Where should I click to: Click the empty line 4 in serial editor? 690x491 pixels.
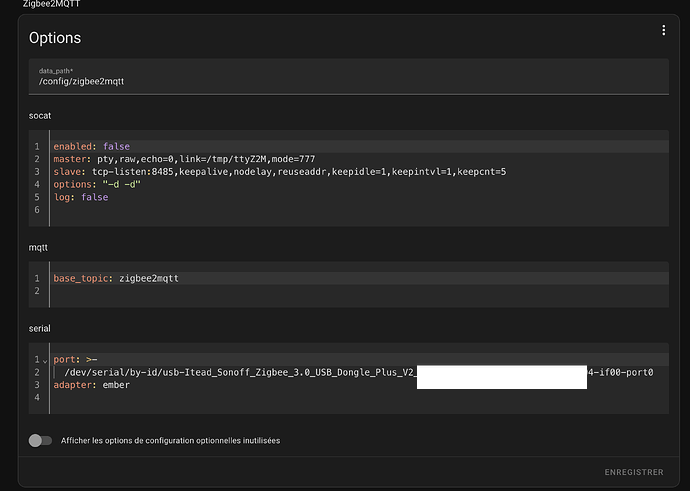(x=300, y=398)
